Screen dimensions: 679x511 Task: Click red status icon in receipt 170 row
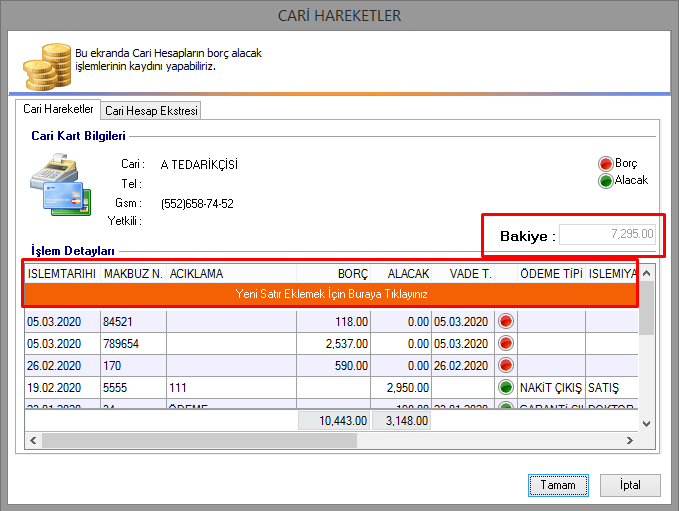[x=505, y=365]
